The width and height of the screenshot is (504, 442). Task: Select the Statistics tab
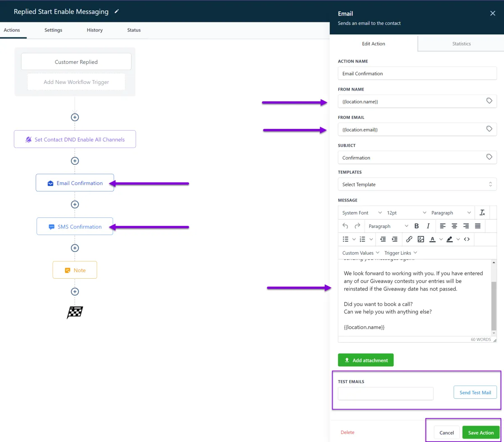tap(461, 44)
